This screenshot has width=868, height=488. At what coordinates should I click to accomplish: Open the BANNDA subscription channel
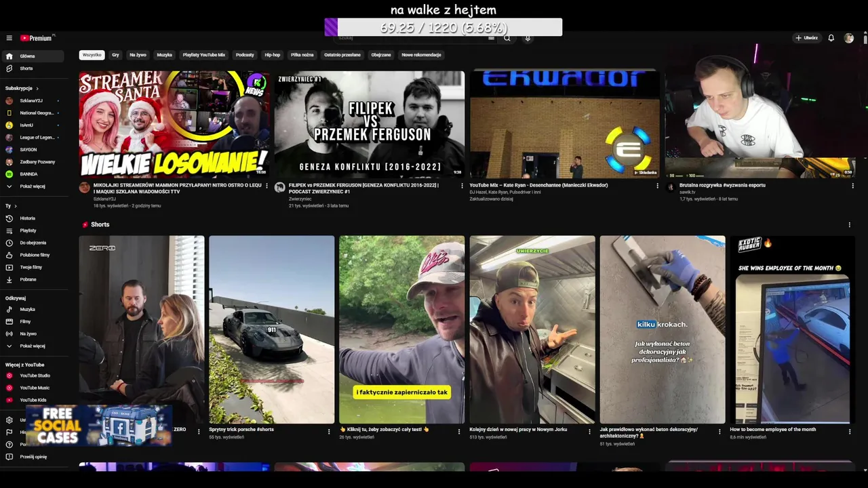pos(34,174)
